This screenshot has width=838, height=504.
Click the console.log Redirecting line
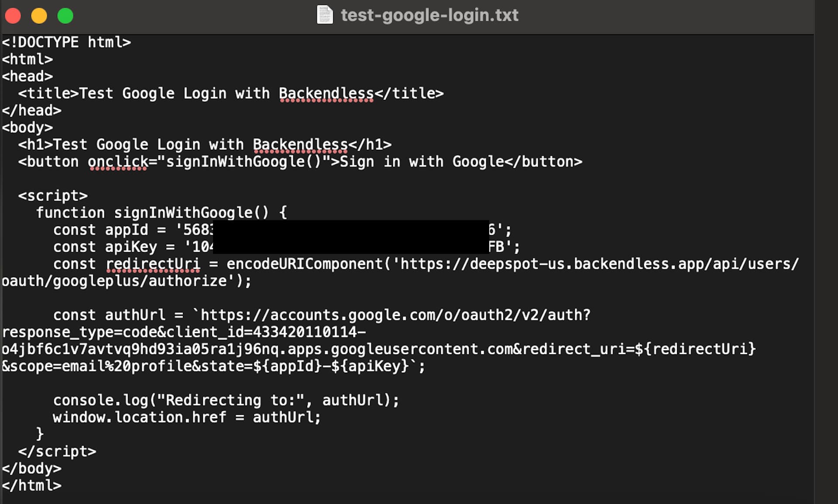tap(226, 400)
